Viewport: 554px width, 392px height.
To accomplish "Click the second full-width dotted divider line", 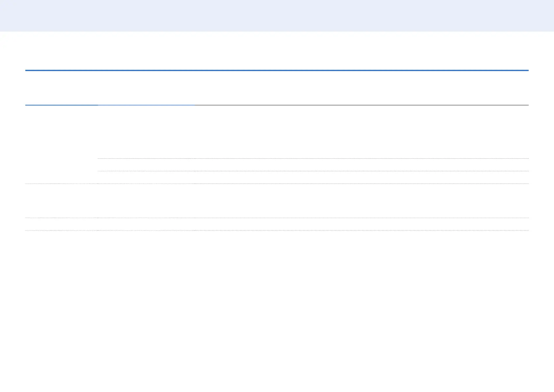I will pyautogui.click(x=277, y=218).
